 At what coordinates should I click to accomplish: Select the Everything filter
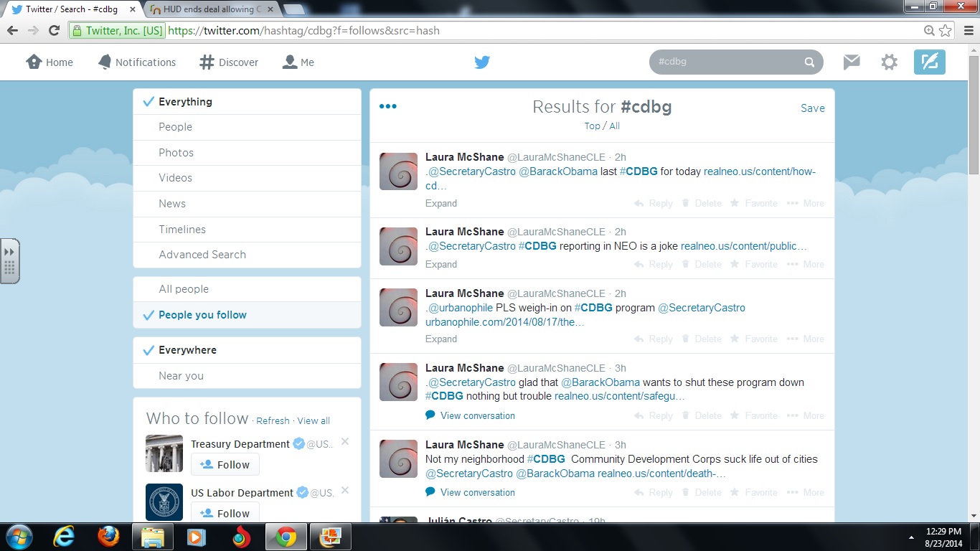tap(247, 102)
